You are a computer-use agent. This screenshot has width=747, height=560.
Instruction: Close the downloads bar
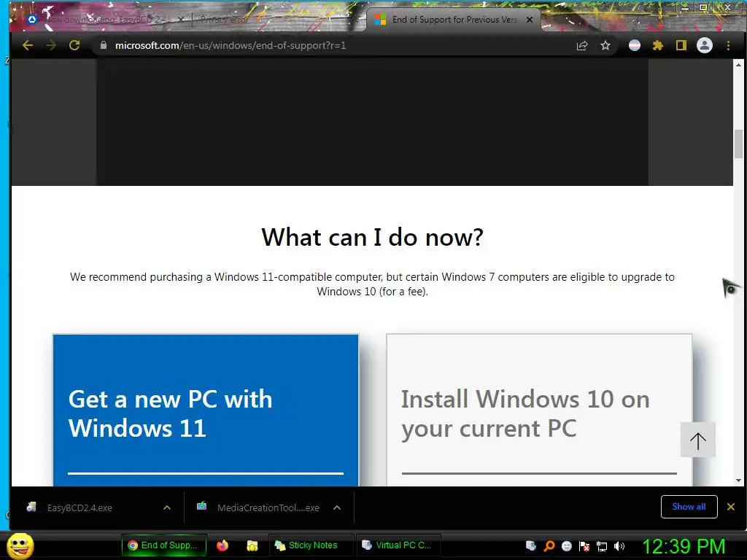click(731, 507)
